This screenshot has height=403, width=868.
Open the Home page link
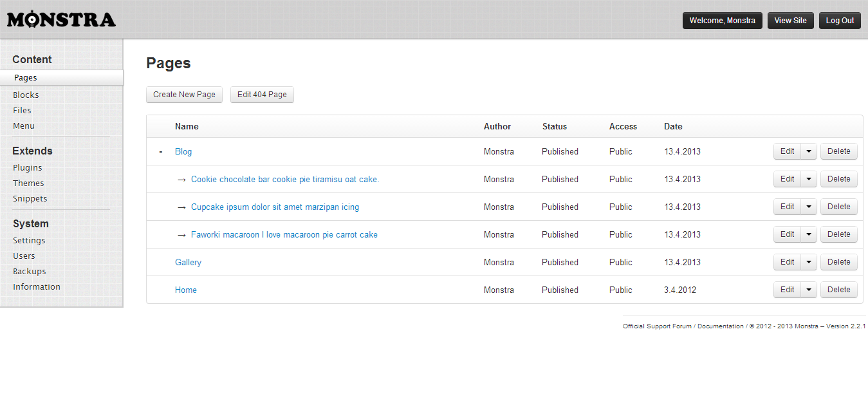(x=186, y=290)
